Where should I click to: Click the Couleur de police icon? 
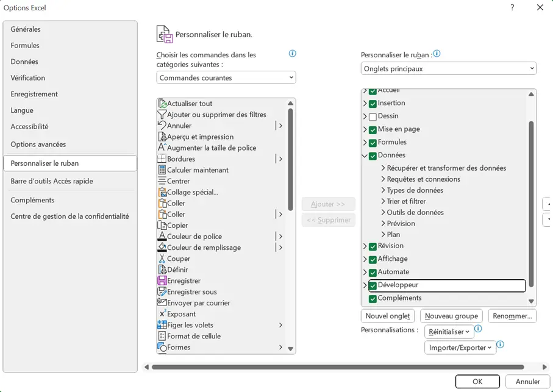click(x=162, y=237)
